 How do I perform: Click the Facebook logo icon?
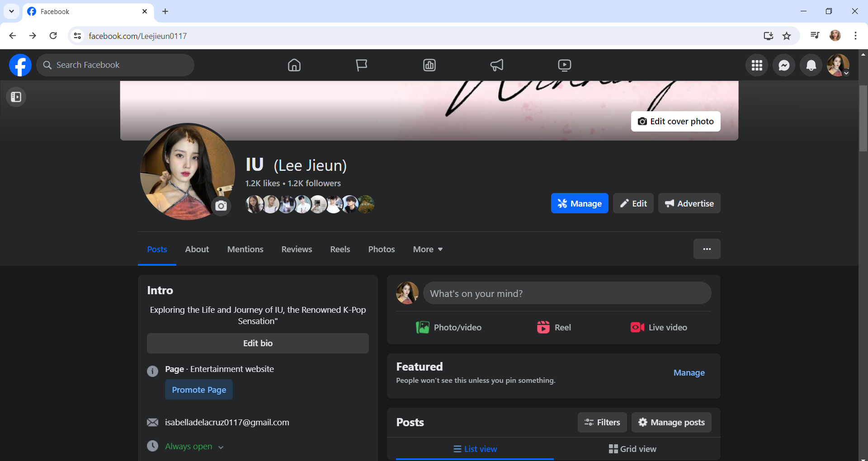pos(20,65)
